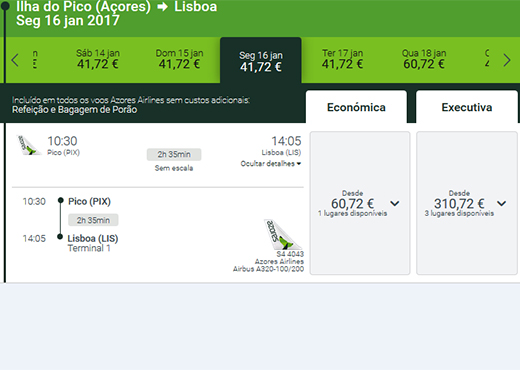Select the Ter 17 jan date tab
Image resolution: width=520 pixels, height=370 pixels.
(x=342, y=59)
